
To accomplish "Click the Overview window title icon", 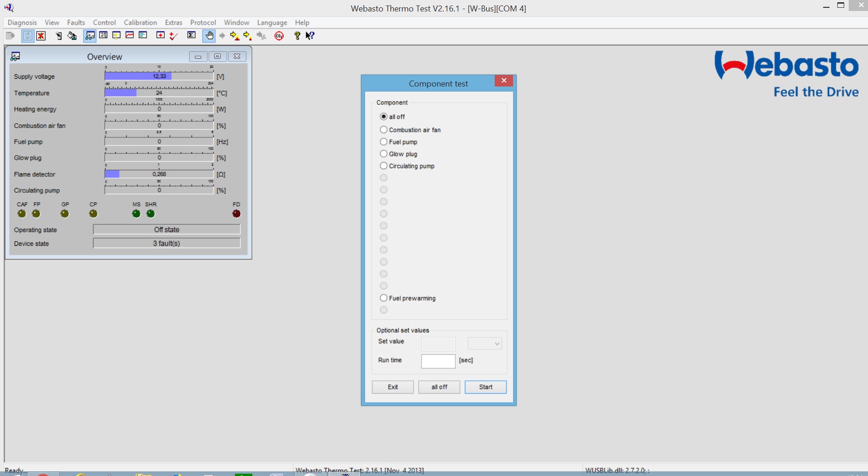I will [x=15, y=56].
